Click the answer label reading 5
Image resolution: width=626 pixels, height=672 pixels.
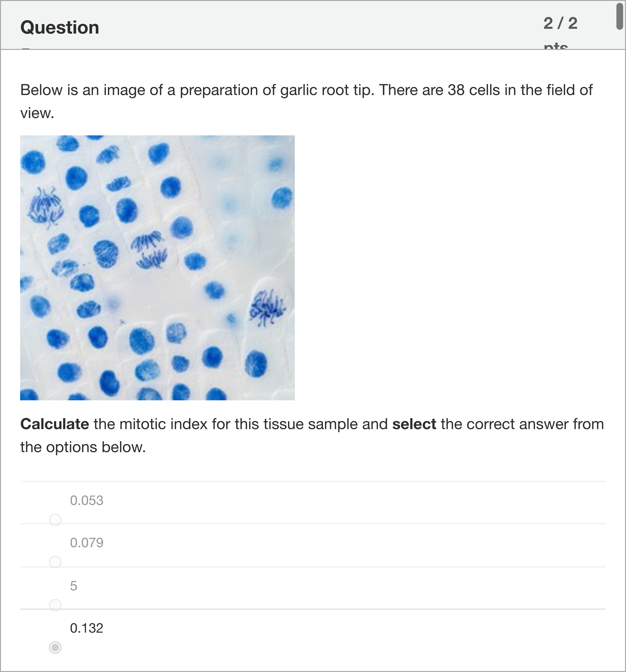(x=74, y=586)
